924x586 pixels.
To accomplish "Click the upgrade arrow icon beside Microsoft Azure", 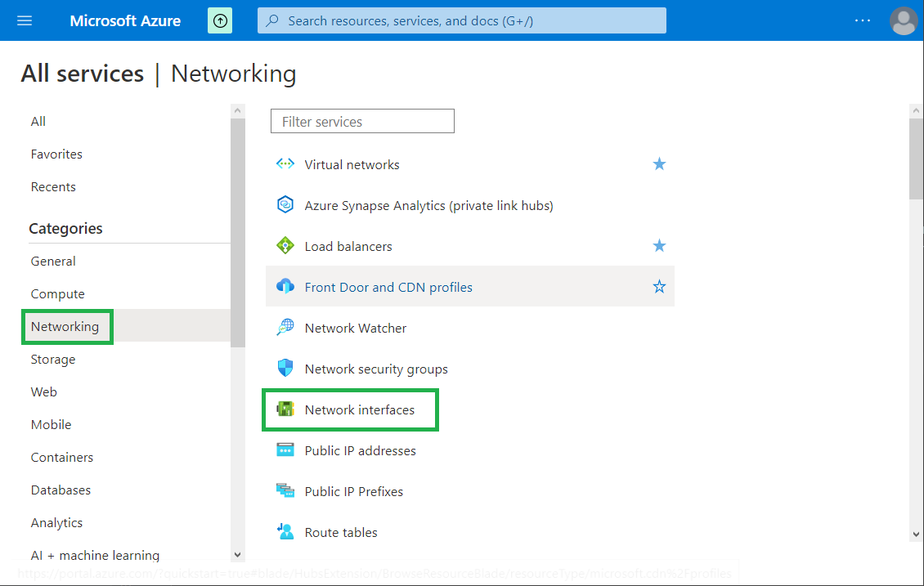I will (220, 20).
